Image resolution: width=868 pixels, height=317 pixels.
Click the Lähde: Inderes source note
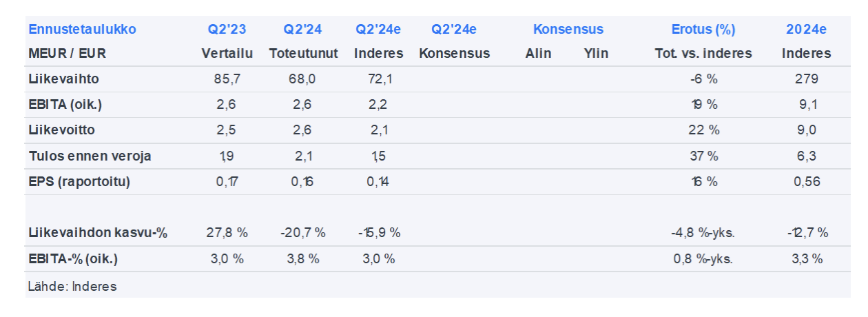tap(72, 287)
